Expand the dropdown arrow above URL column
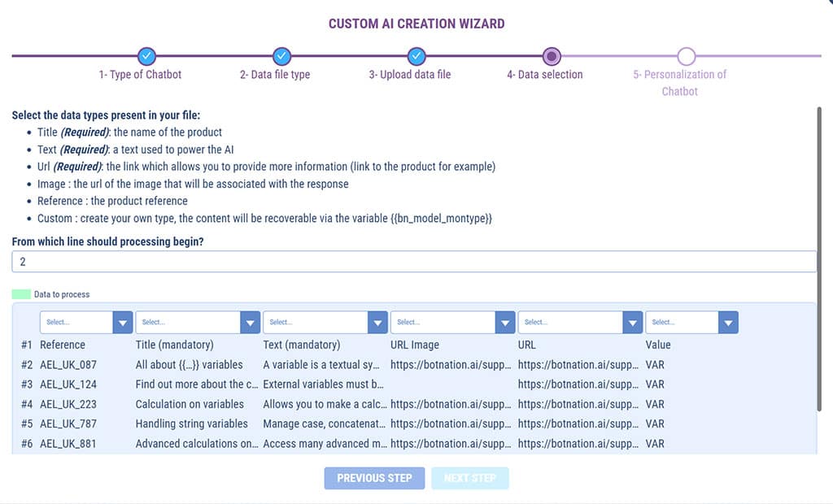Viewport: 833px width, 504px height. pyautogui.click(x=633, y=323)
